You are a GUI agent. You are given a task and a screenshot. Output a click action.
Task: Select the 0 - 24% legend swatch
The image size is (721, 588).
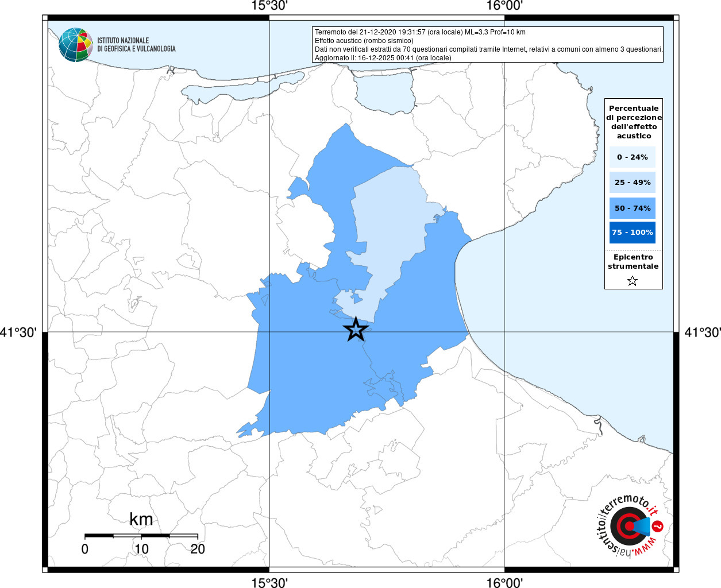pyautogui.click(x=632, y=157)
